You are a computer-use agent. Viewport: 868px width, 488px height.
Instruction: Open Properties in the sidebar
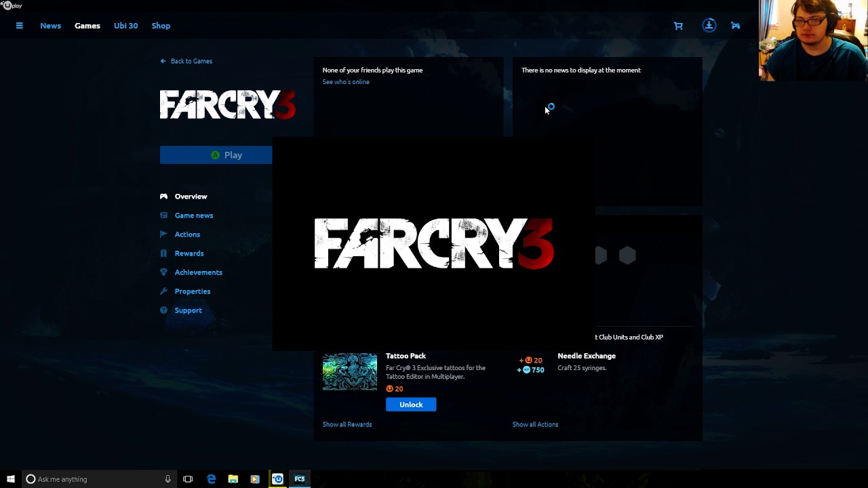pos(193,291)
